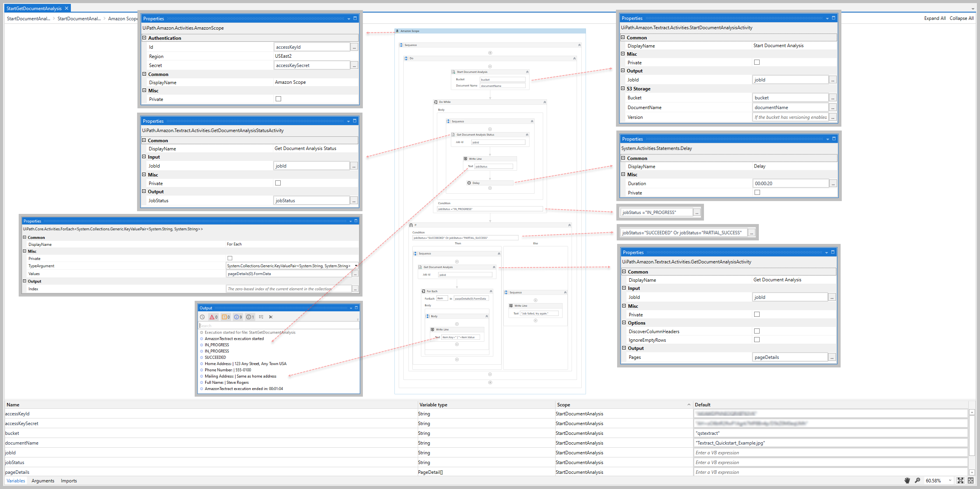Screen dimensions: 980x489
Task: Switch to the Imports tab
Action: point(69,480)
